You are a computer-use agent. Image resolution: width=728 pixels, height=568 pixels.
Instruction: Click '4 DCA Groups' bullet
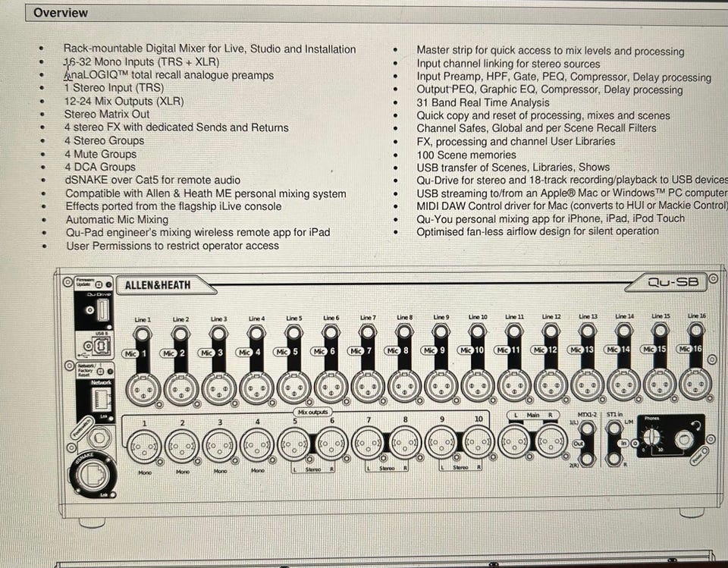coord(100,167)
